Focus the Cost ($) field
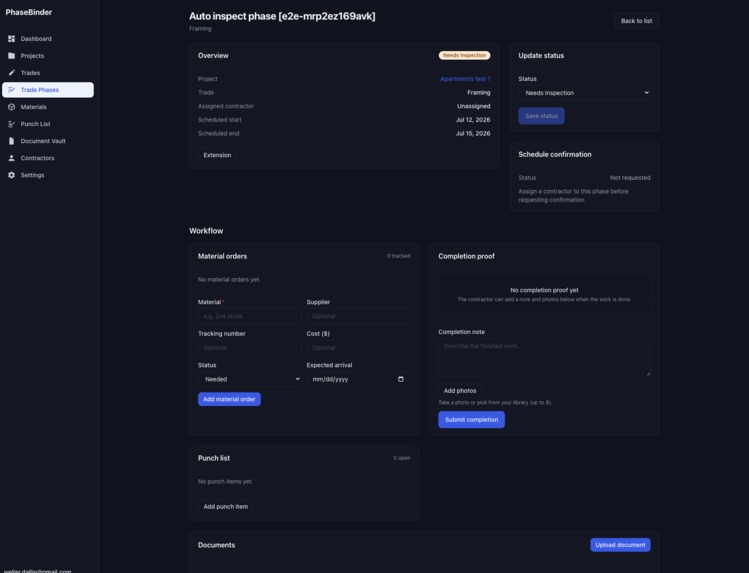Screen dimensions: 749x573 (358, 348)
